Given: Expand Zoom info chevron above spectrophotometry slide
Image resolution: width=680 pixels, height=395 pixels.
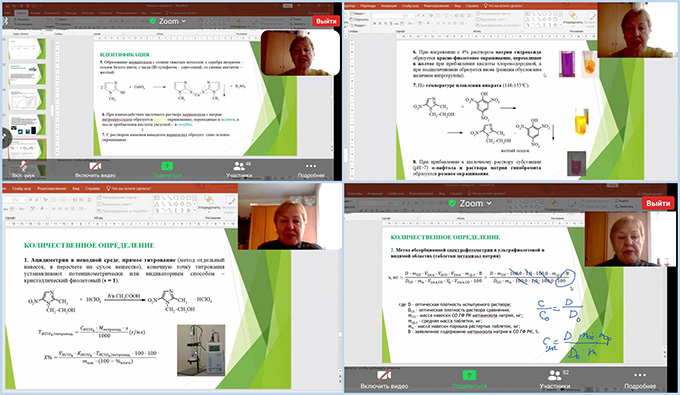Looking at the screenshot, I should 489,203.
